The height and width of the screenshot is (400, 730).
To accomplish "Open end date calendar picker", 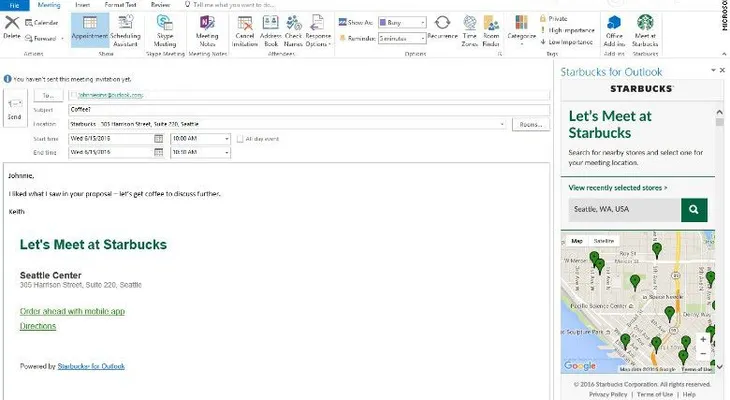I will [x=158, y=152].
